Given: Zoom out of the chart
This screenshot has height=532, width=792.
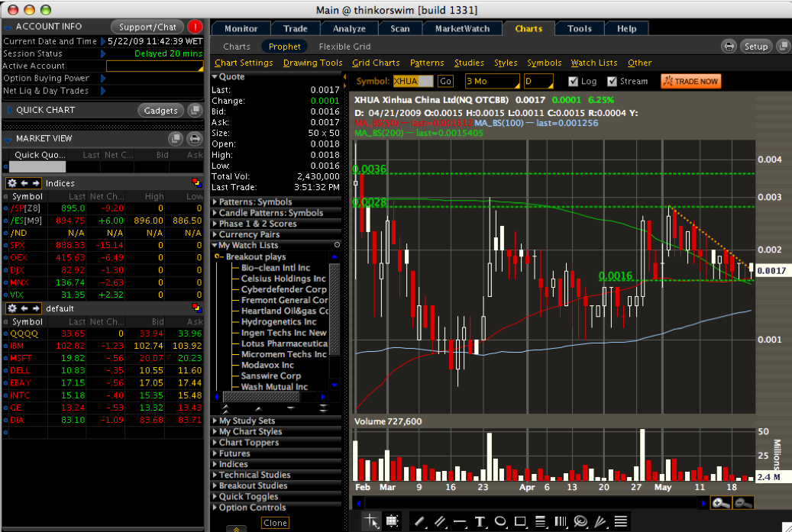Looking at the screenshot, I should (743, 503).
